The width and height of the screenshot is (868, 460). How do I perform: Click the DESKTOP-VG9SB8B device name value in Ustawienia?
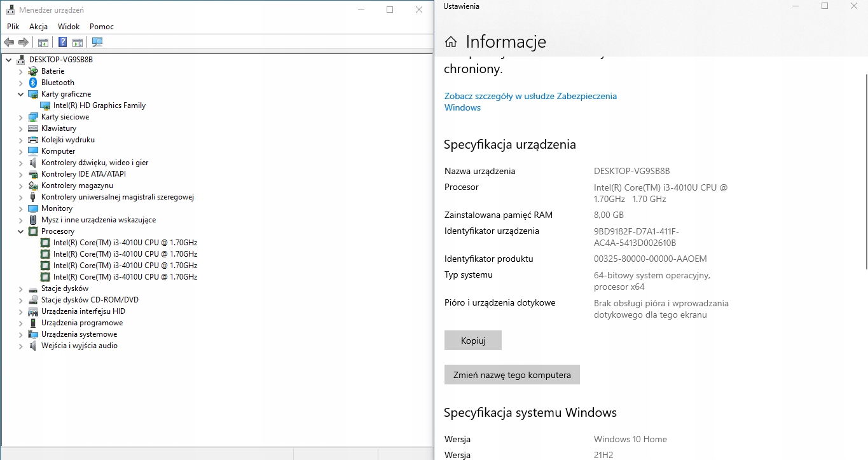[x=631, y=171]
